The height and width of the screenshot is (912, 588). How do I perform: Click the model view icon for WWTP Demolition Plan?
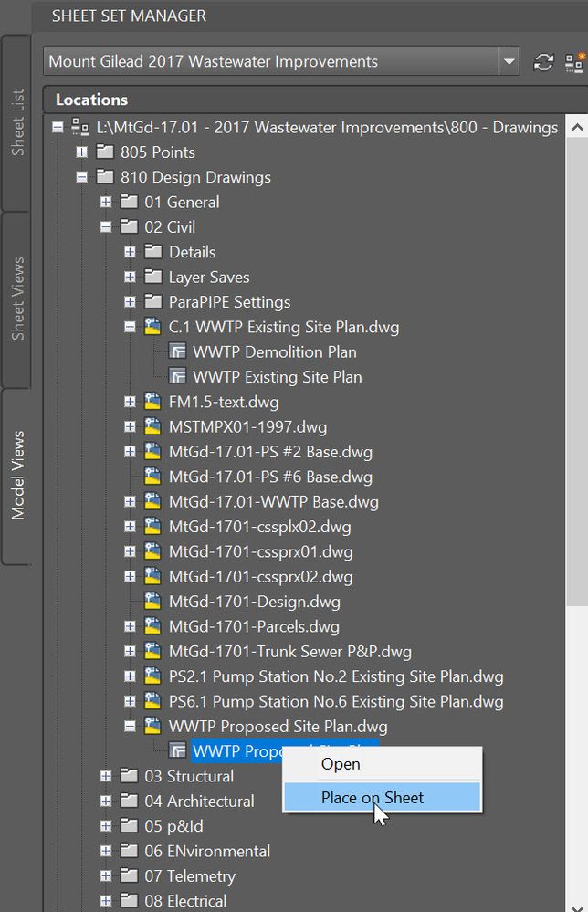pyautogui.click(x=178, y=352)
